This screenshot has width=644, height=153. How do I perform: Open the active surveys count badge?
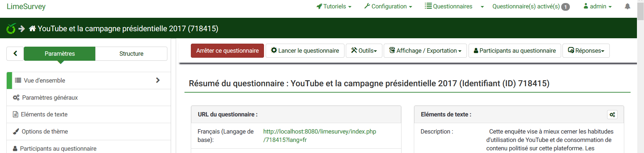tap(566, 7)
